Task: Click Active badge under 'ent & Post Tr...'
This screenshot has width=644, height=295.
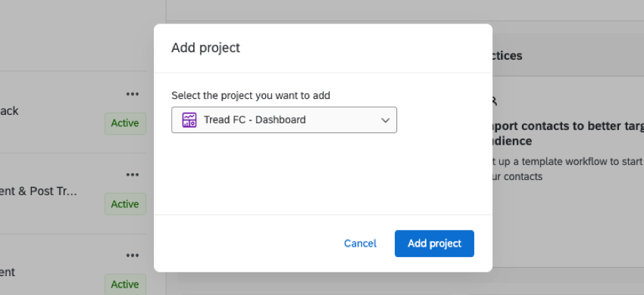Action: pos(125,204)
